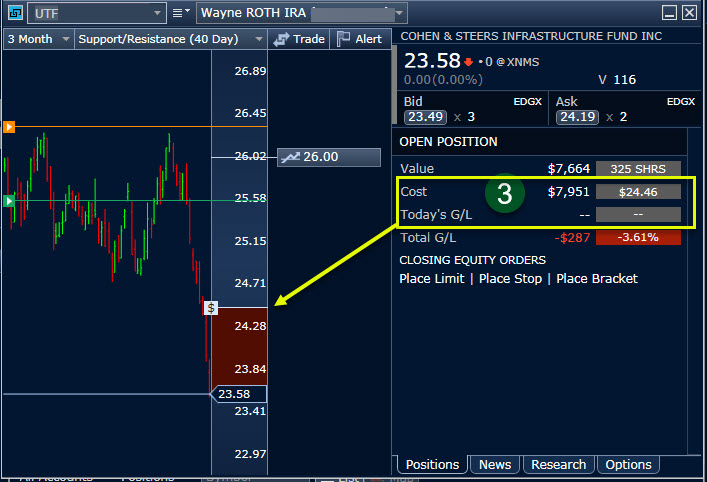Switch to the News tab
This screenshot has width=707, height=482.
click(495, 464)
